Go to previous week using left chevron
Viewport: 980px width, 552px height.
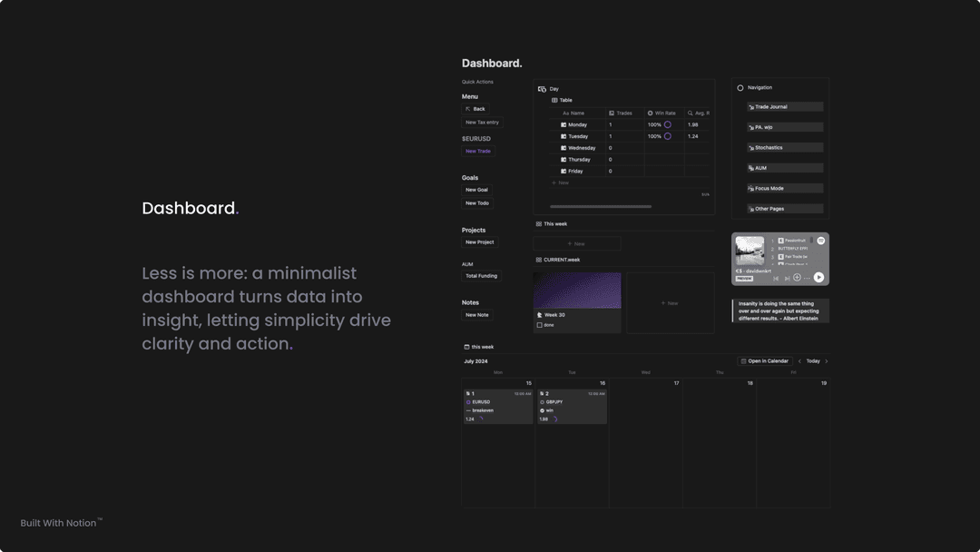(799, 361)
